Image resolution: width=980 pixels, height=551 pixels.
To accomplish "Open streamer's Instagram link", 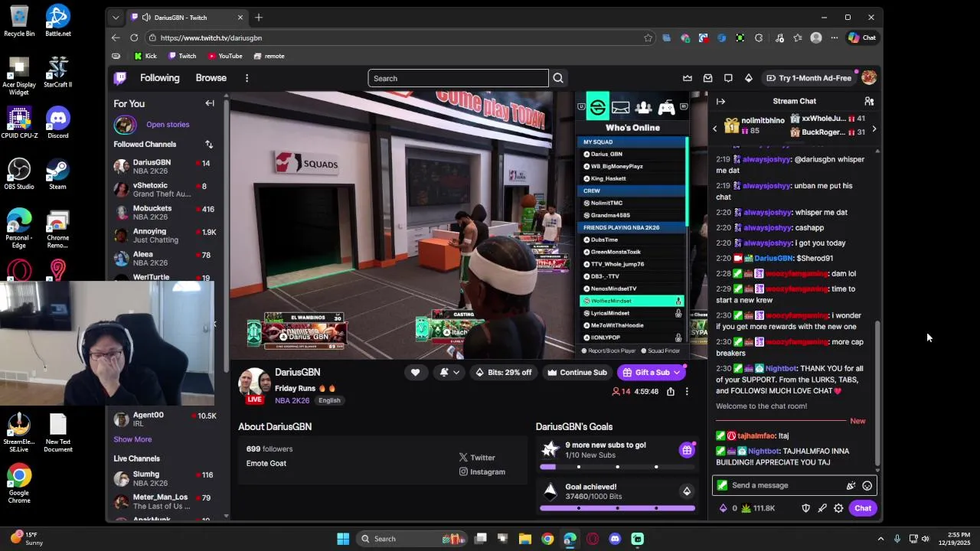I will [x=482, y=472].
